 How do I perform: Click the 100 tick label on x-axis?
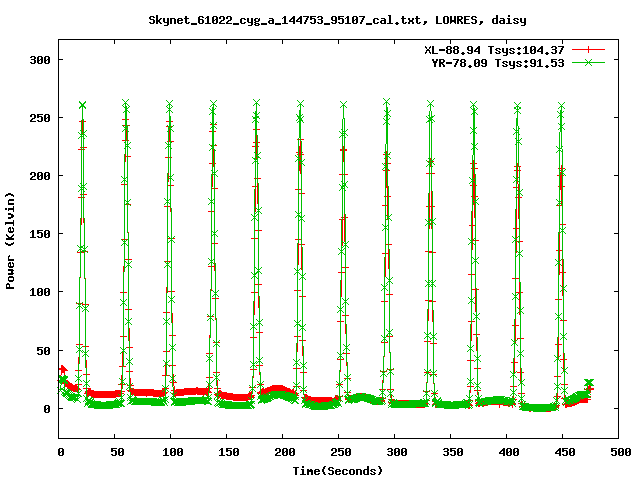pyautogui.click(x=172, y=453)
